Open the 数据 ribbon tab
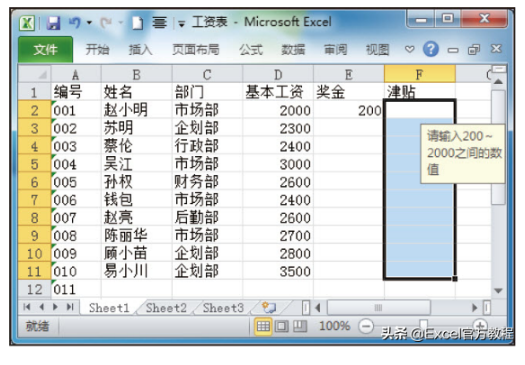Viewport: 525px width, 365px height. 293,50
